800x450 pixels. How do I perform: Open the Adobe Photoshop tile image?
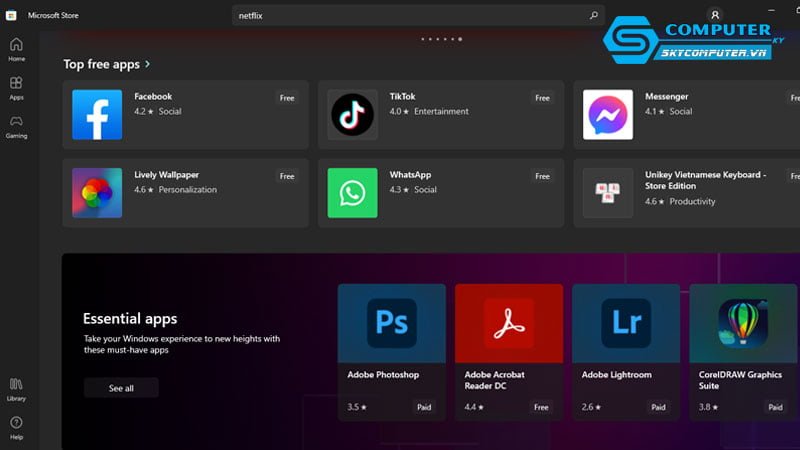pos(392,323)
